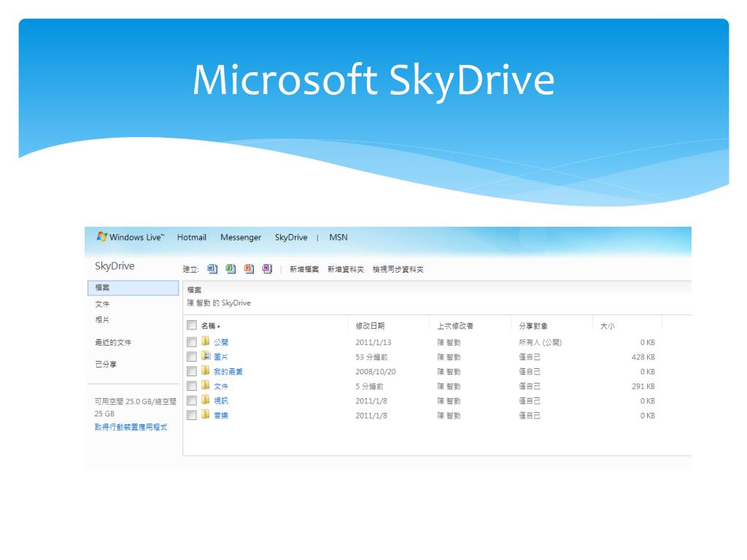Image resolution: width=747 pixels, height=560 pixels.
Task: Open the 視訊 folder link
Action: 220,401
